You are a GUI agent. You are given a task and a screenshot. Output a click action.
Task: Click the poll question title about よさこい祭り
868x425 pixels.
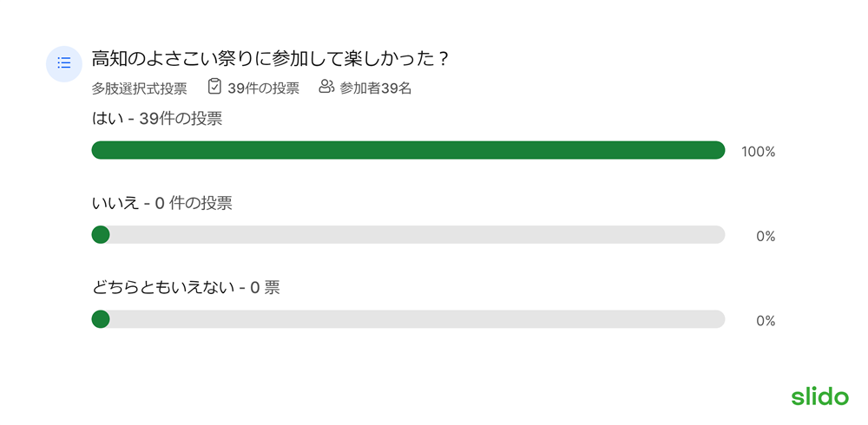click(270, 59)
